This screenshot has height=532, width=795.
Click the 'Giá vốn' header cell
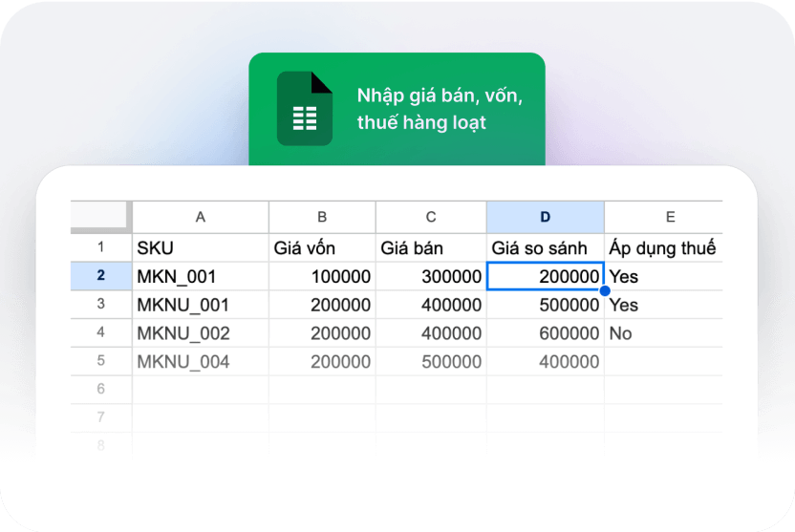pos(322,247)
